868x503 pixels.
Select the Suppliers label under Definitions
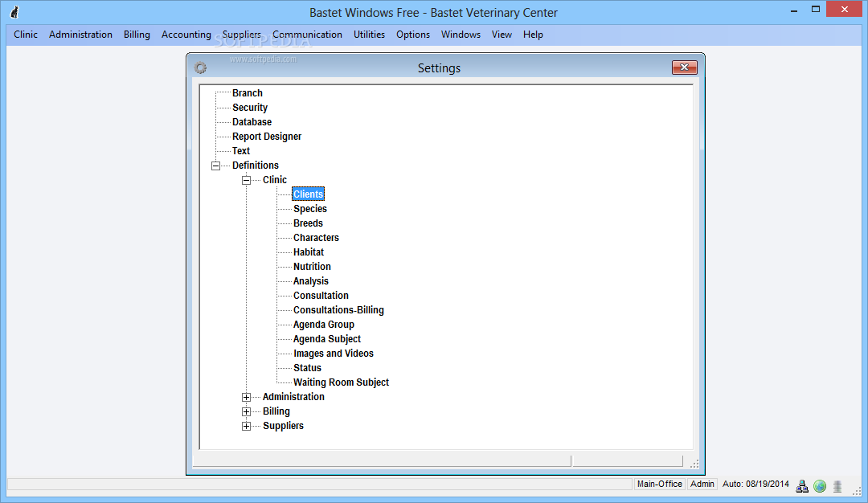[x=284, y=426]
